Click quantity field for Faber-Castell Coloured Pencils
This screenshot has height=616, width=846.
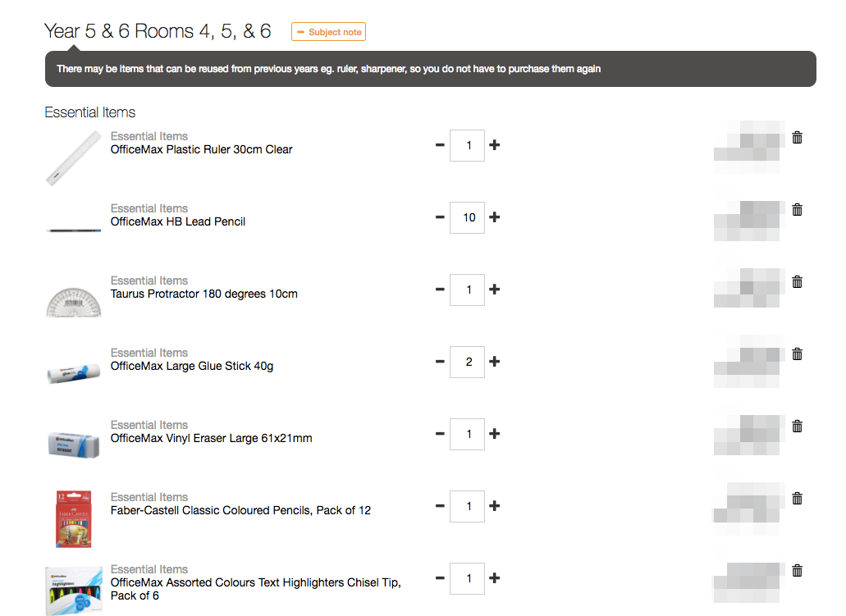(x=467, y=507)
